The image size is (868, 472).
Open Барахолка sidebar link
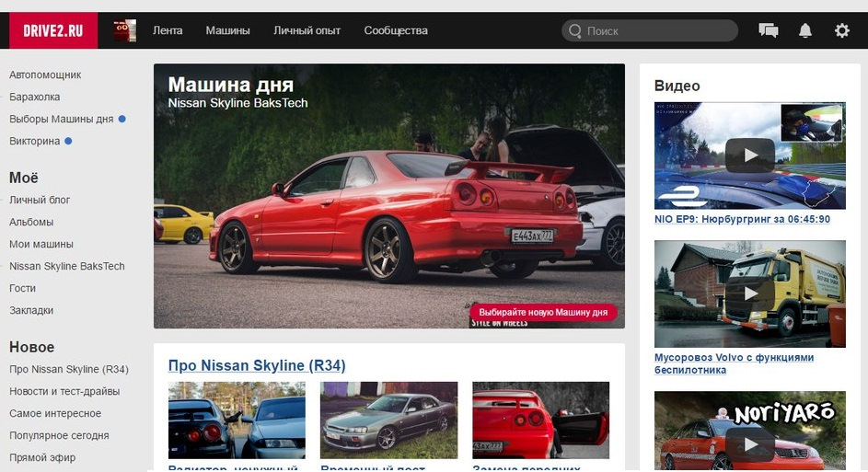point(34,97)
